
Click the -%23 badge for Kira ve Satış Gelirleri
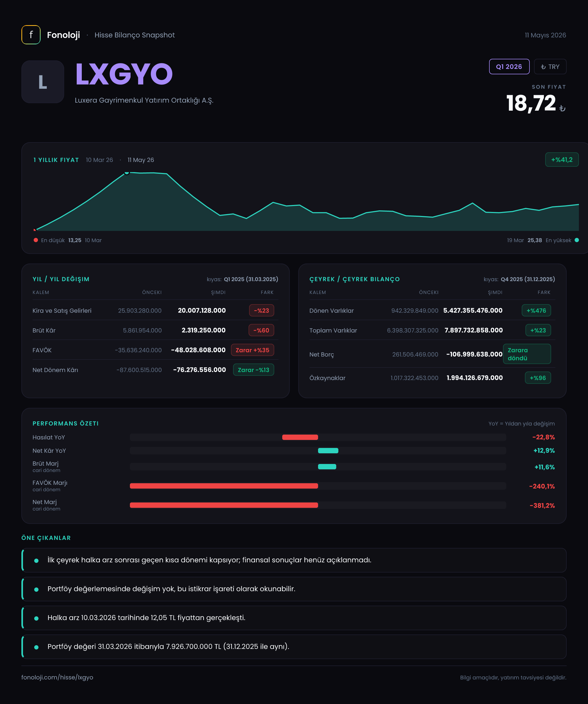click(x=261, y=310)
